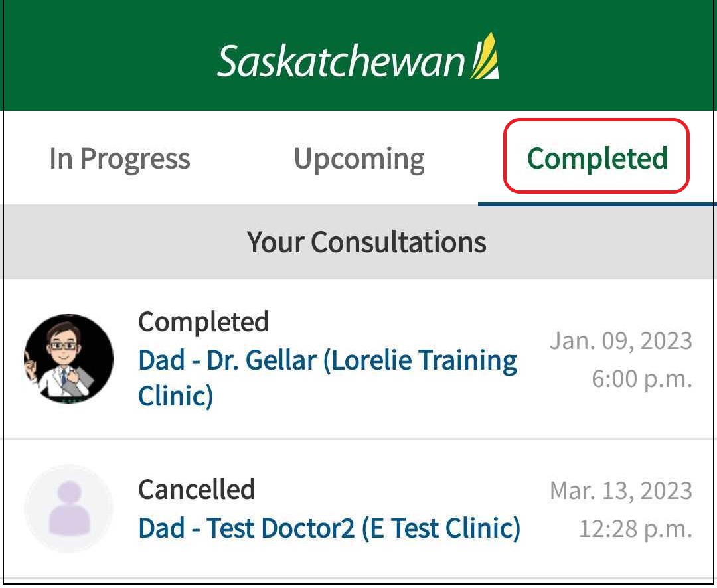The width and height of the screenshot is (717, 588).
Task: Click the 12:28 p.m. appointment time
Action: pyautogui.click(x=635, y=529)
